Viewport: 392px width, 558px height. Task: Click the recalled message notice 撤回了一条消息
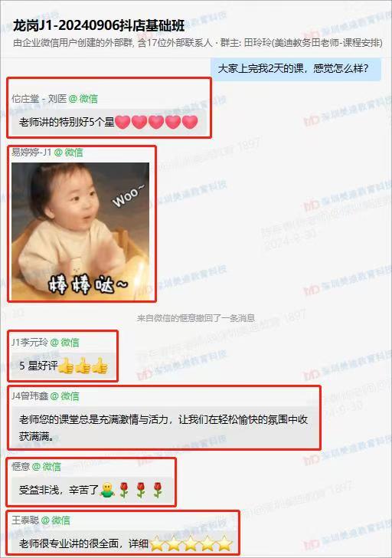point(196,318)
